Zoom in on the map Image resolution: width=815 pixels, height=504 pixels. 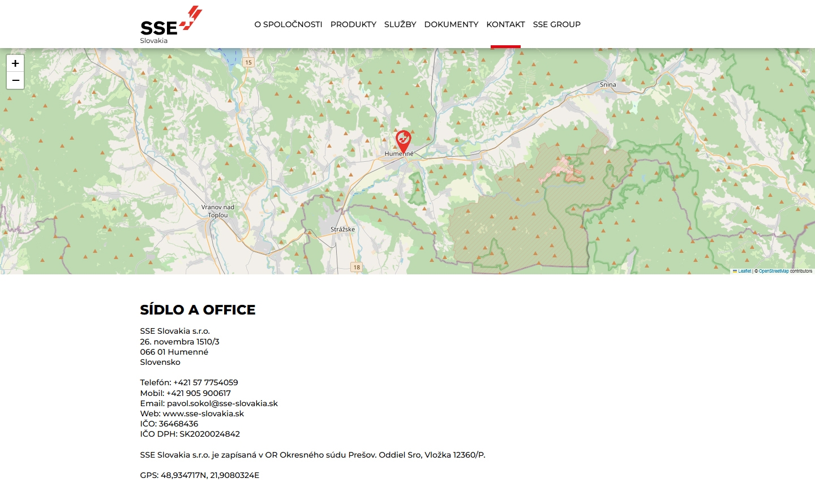tap(15, 63)
